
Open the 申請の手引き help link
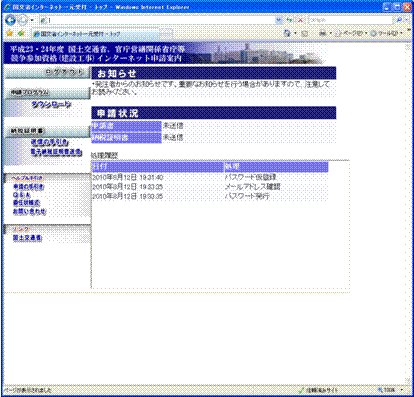(x=28, y=187)
